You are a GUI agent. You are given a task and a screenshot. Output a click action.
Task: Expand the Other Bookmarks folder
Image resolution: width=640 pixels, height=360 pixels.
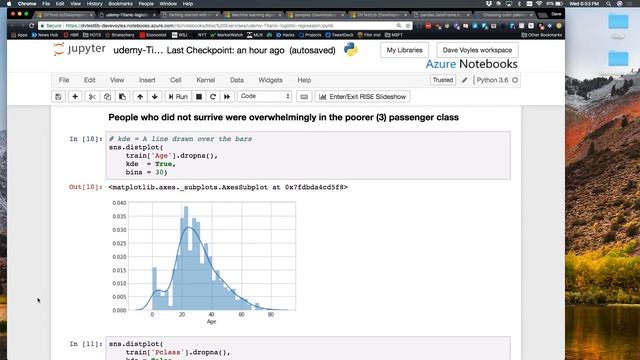click(542, 35)
